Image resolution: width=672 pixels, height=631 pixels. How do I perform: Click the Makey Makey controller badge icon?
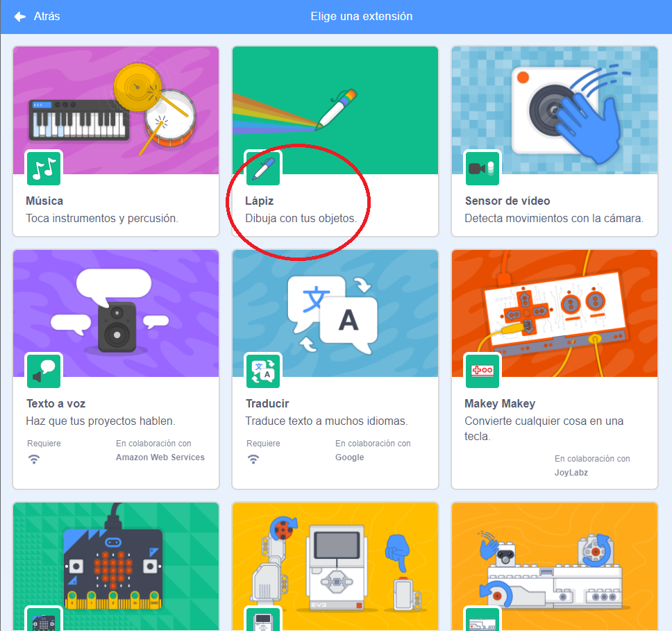[482, 371]
